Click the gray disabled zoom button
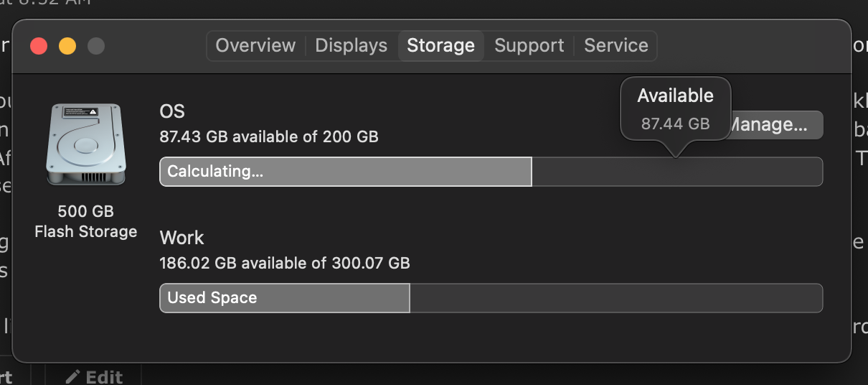This screenshot has height=385, width=868. pyautogui.click(x=96, y=46)
